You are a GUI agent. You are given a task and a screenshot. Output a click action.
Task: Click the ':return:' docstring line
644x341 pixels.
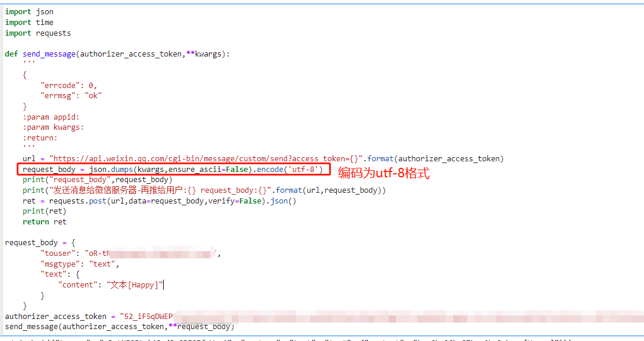click(40, 138)
